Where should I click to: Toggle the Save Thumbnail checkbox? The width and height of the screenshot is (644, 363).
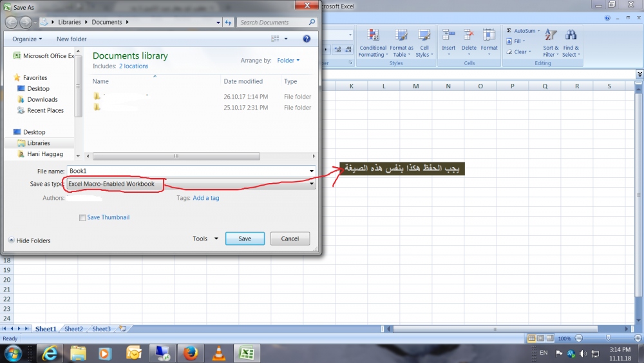tap(82, 217)
